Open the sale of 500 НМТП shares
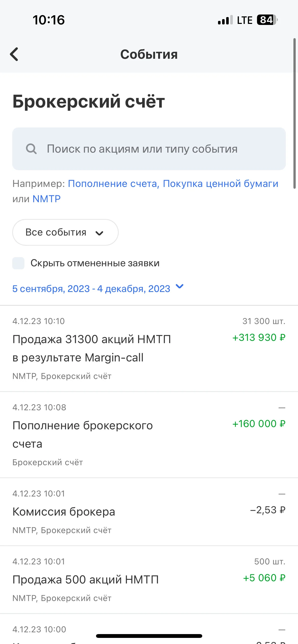This screenshot has width=298, height=644. (149, 580)
